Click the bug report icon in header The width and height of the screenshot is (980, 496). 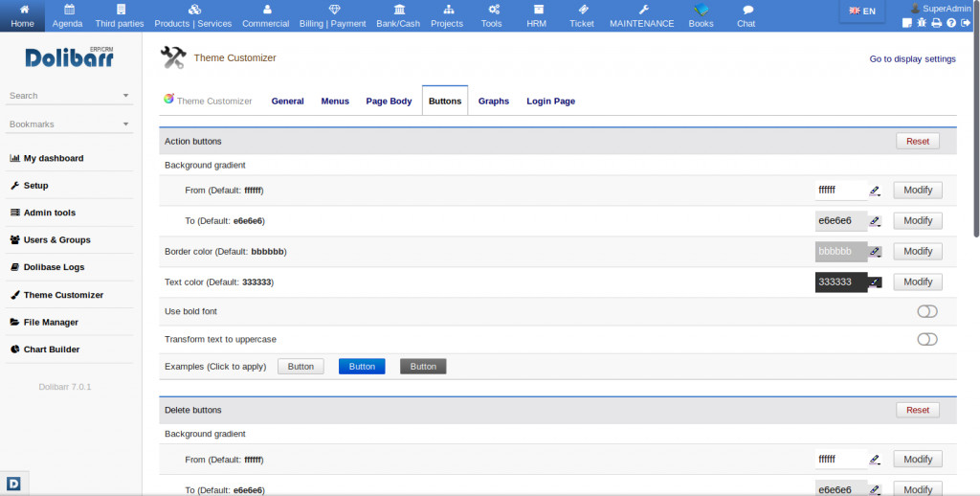(922, 23)
